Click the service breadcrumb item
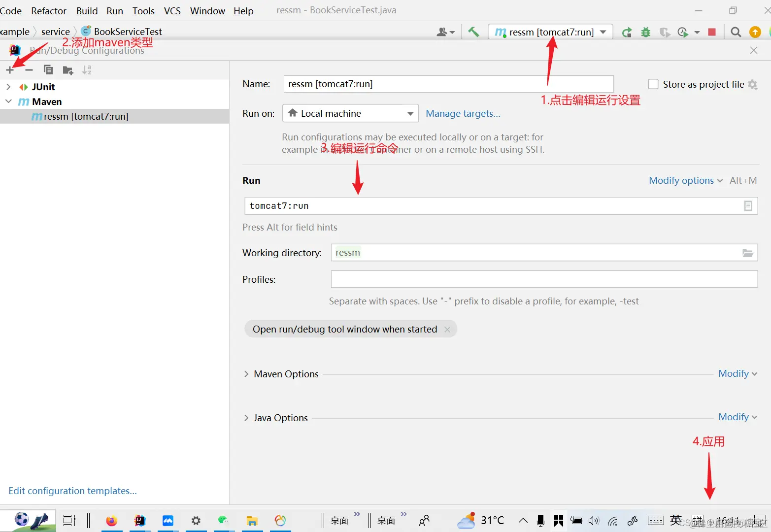 click(x=56, y=32)
